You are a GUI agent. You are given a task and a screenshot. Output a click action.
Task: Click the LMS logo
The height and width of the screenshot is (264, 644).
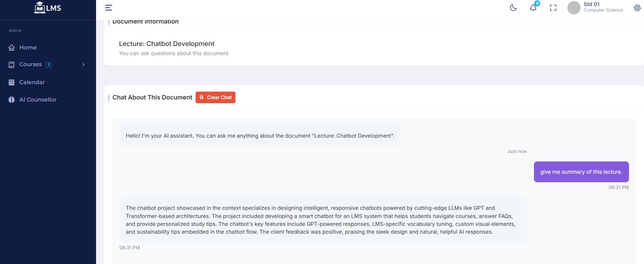[x=48, y=7]
